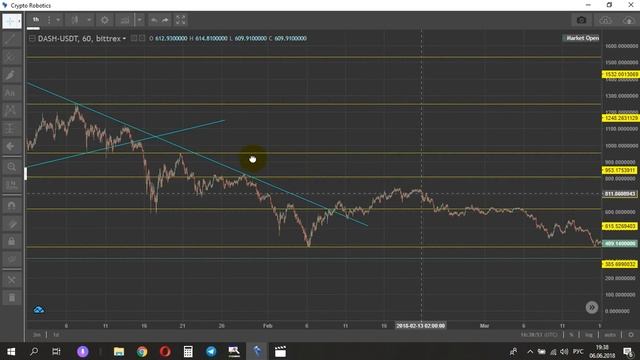The height and width of the screenshot is (360, 640).
Task: Open Opera browser from the taskbar
Action: (165, 351)
